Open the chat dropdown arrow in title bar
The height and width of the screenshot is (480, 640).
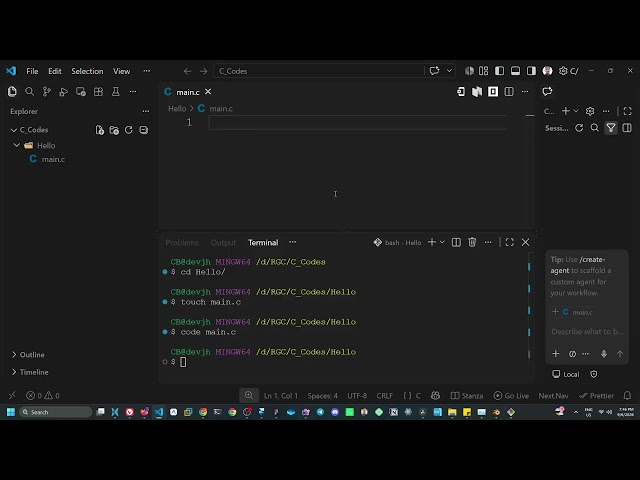[449, 71]
